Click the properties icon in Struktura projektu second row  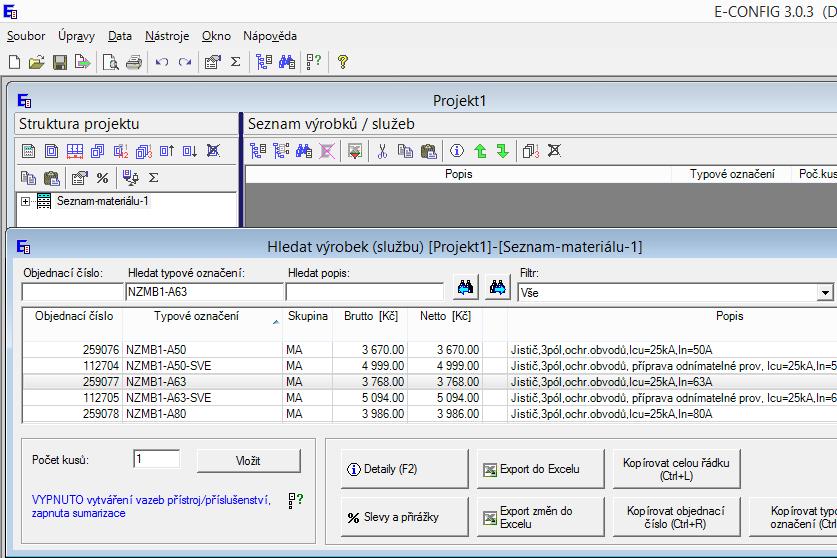point(80,178)
